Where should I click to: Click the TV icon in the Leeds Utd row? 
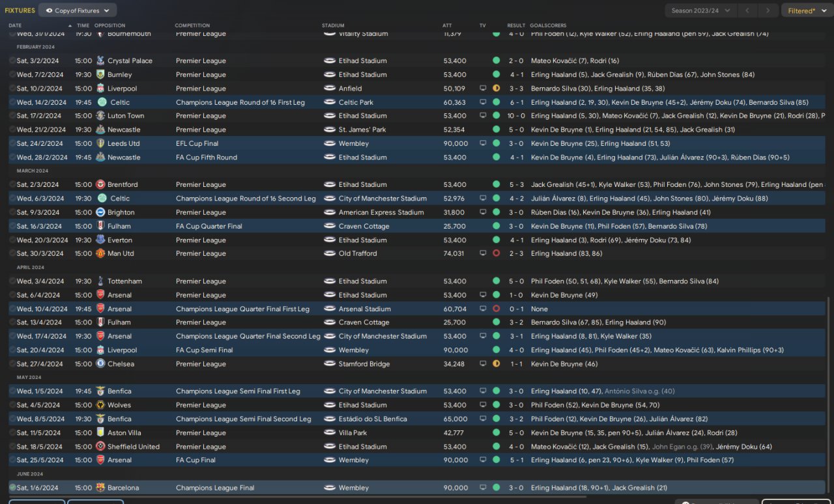(483, 143)
